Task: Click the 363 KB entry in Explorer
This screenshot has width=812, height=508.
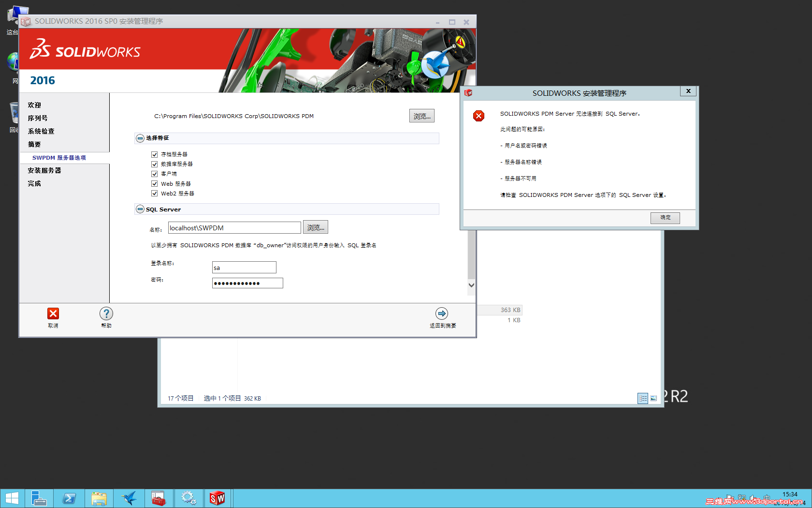Action: pyautogui.click(x=510, y=310)
